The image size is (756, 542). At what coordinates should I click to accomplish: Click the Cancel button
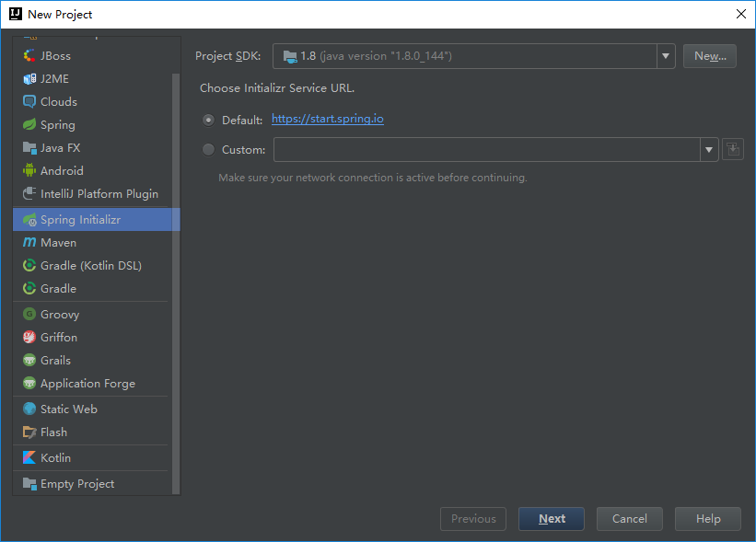pyautogui.click(x=630, y=519)
